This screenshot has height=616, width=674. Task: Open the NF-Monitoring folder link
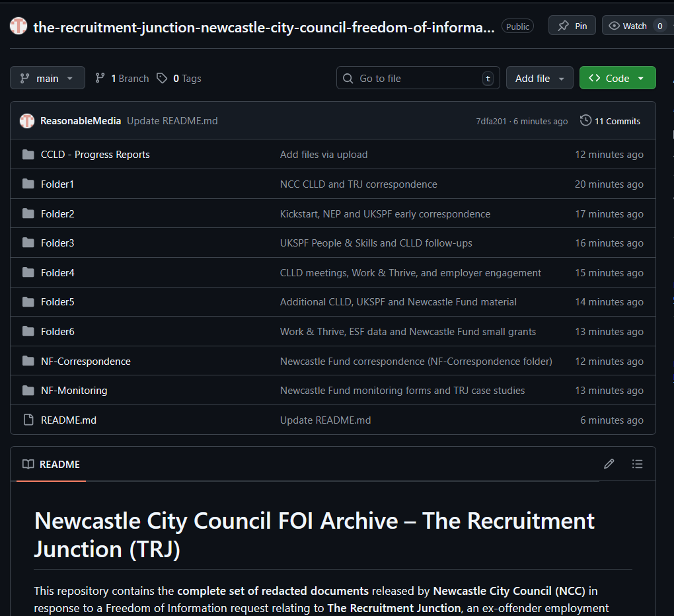(74, 391)
